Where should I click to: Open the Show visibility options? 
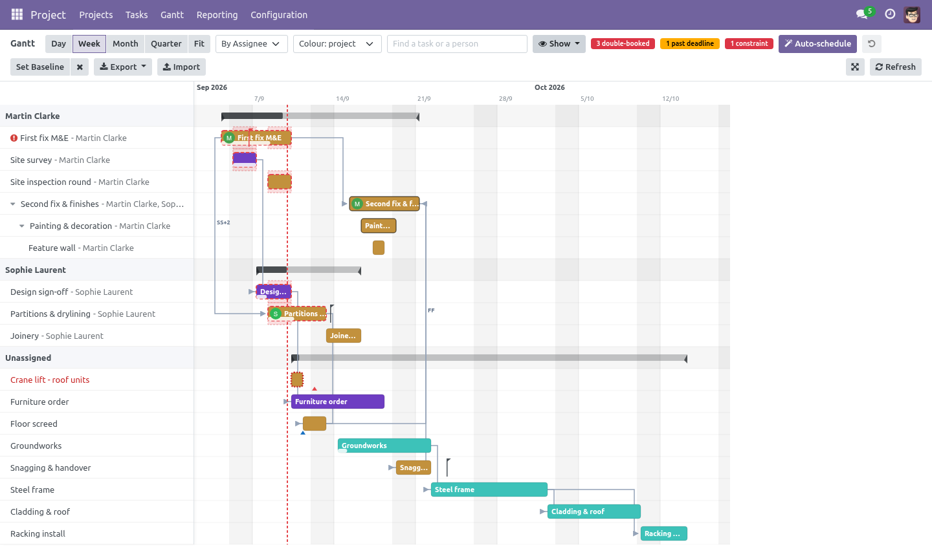pyautogui.click(x=559, y=44)
